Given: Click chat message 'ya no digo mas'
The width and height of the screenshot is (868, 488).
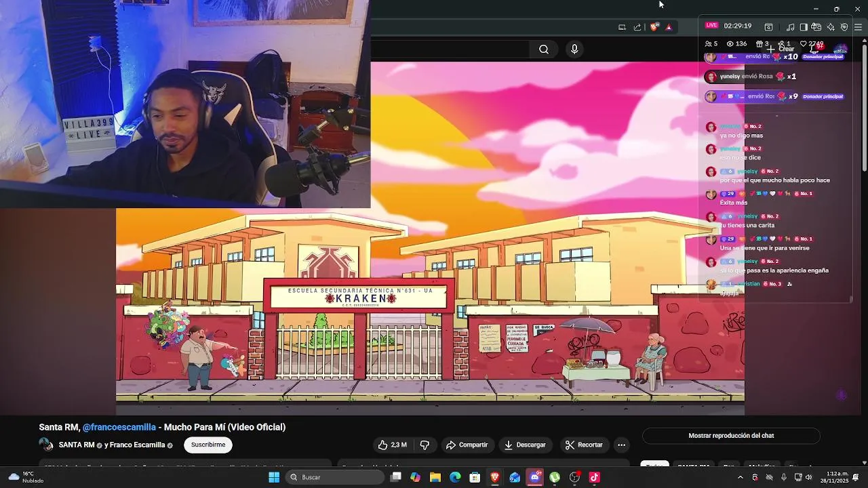Looking at the screenshot, I should [741, 136].
